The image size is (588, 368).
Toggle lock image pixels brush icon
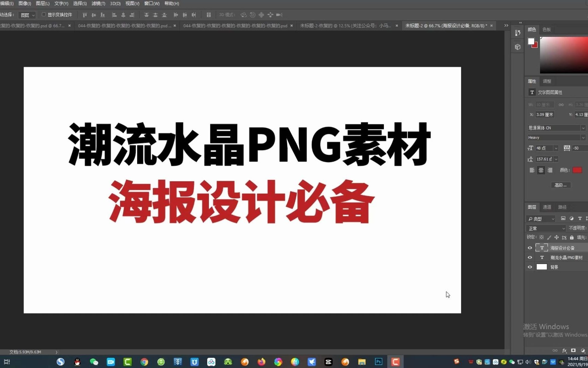click(x=549, y=237)
